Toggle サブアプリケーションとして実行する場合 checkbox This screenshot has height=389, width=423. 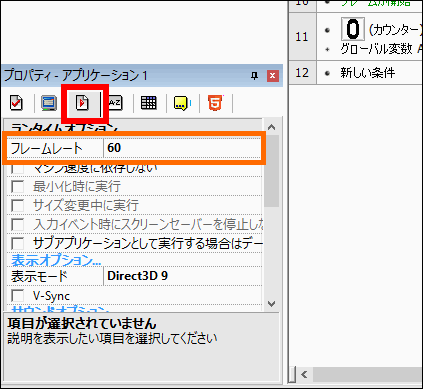click(17, 243)
